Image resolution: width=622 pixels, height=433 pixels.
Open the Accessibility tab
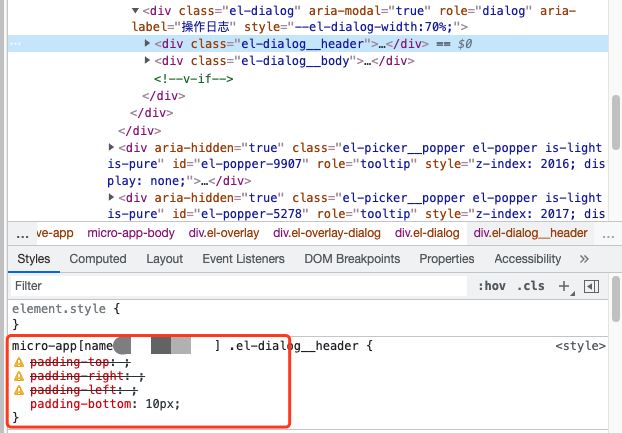tap(528, 259)
